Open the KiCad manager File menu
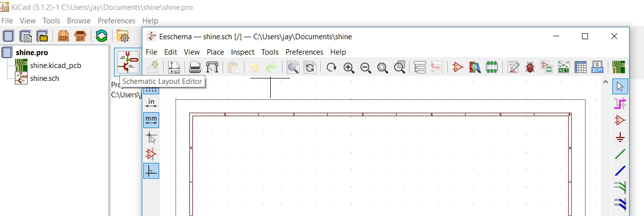Screen dimensions: 644x216 7,20
